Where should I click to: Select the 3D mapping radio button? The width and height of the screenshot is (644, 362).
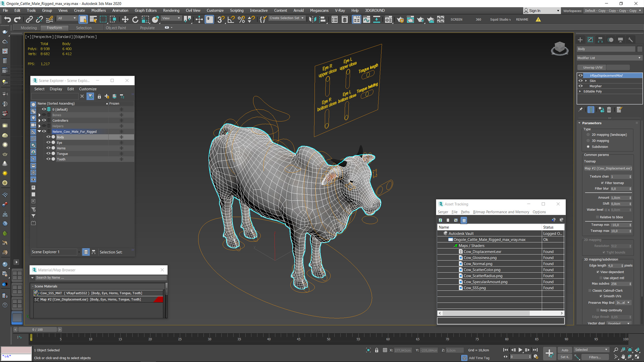(x=588, y=141)
